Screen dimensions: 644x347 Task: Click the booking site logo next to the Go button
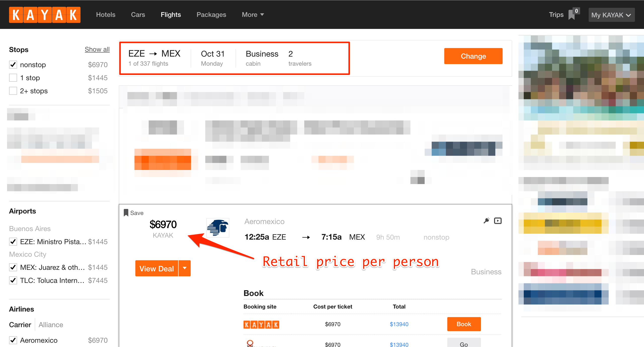[250, 343]
